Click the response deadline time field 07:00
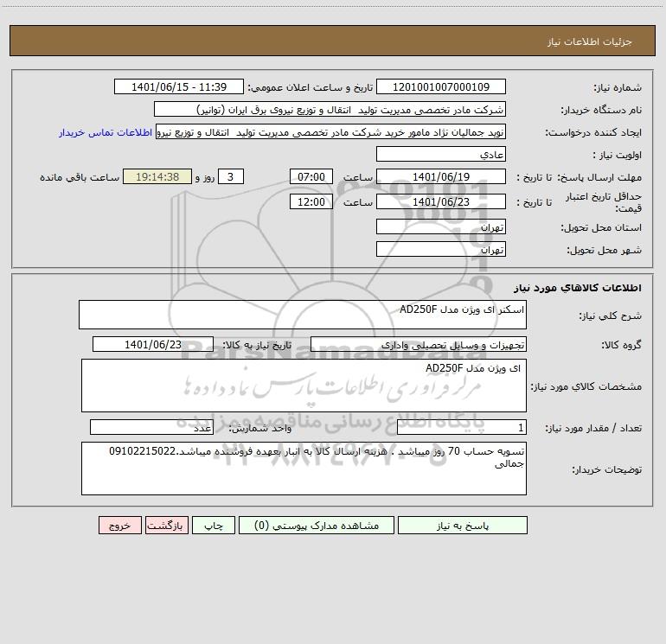The width and height of the screenshot is (666, 644). click(x=311, y=176)
